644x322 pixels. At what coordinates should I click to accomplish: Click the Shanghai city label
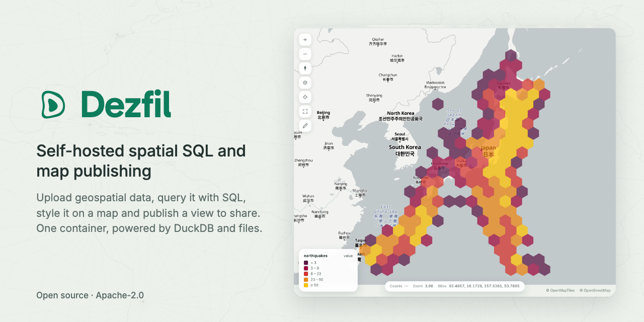(x=360, y=193)
